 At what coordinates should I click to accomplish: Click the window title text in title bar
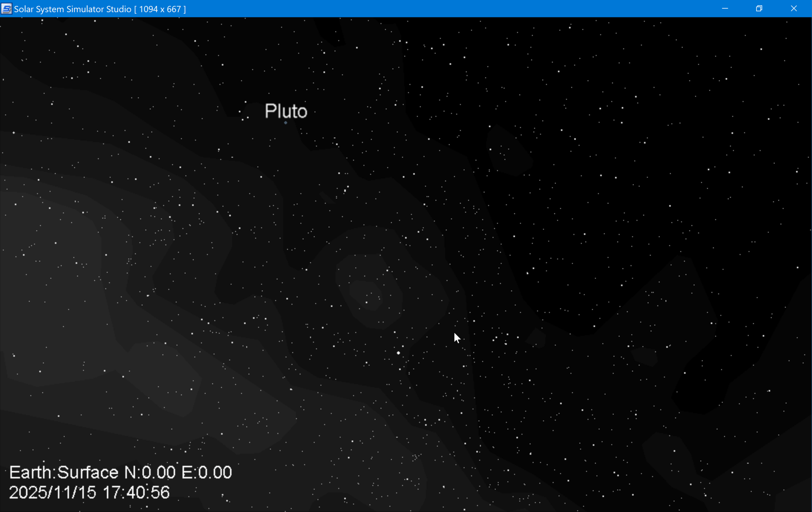click(x=72, y=9)
